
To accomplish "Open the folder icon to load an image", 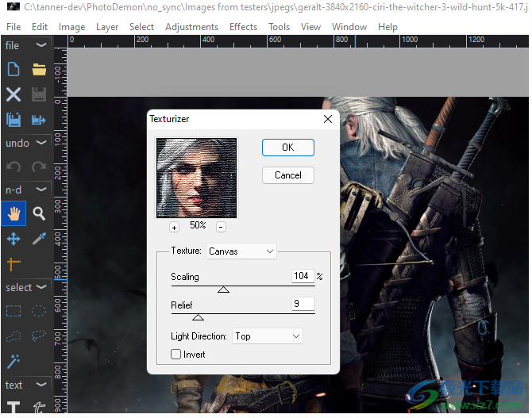I will (x=39, y=69).
